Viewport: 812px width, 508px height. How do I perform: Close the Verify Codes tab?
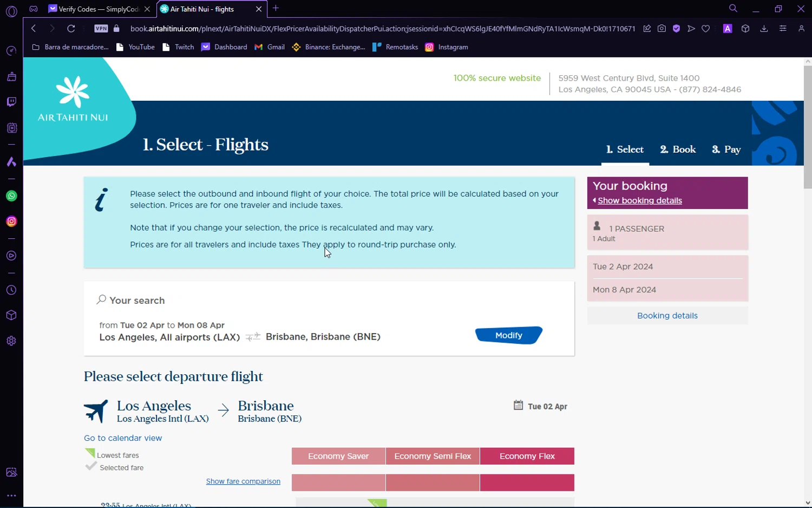[147, 9]
